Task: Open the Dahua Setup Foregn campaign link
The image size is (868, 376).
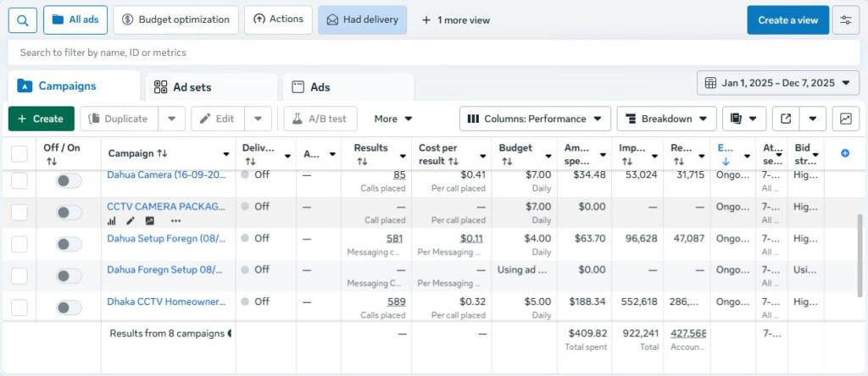Action: click(164, 239)
